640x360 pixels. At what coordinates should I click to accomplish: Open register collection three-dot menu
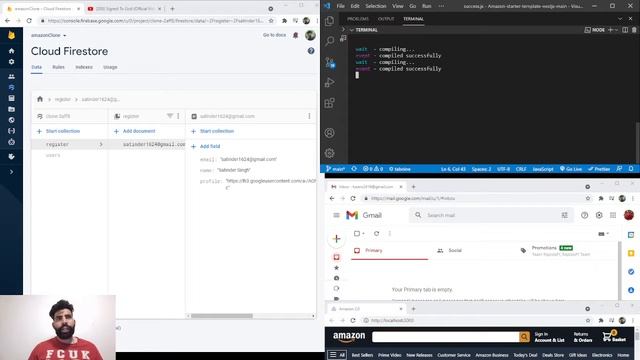(x=178, y=116)
